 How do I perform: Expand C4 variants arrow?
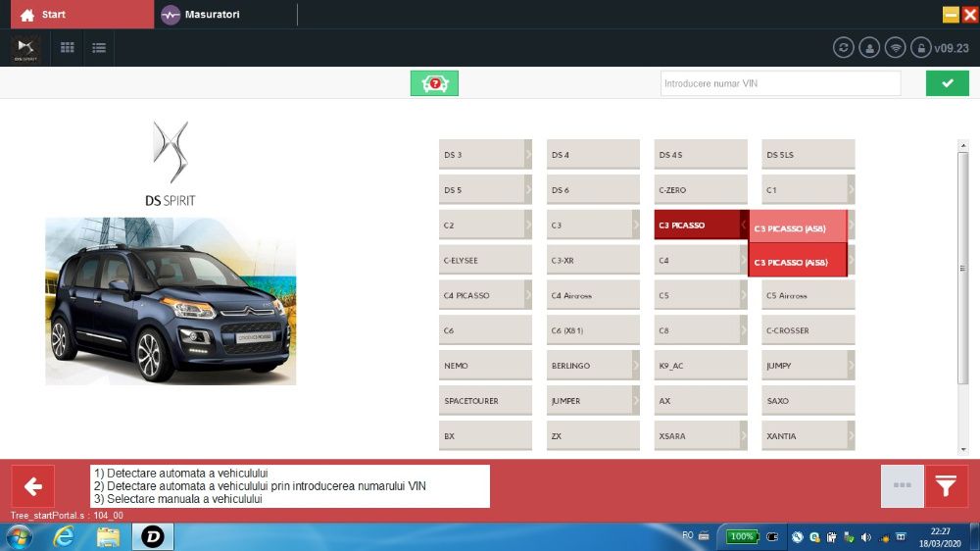coord(744,260)
